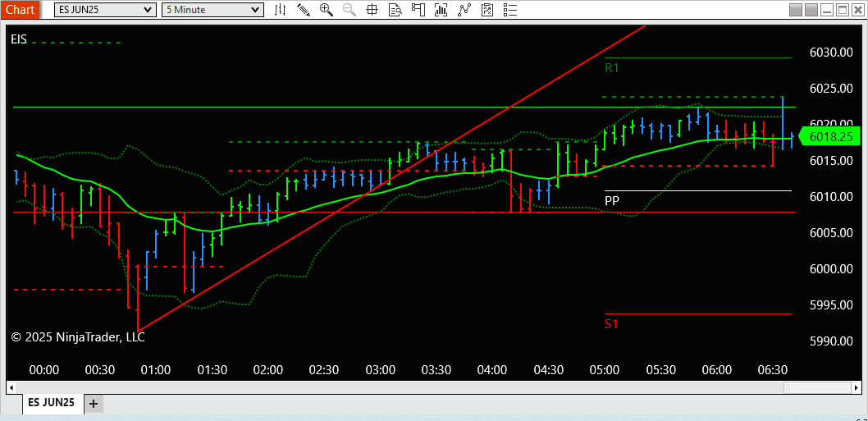Click the 00:00 time axis label
868x421 pixels.
(x=43, y=369)
